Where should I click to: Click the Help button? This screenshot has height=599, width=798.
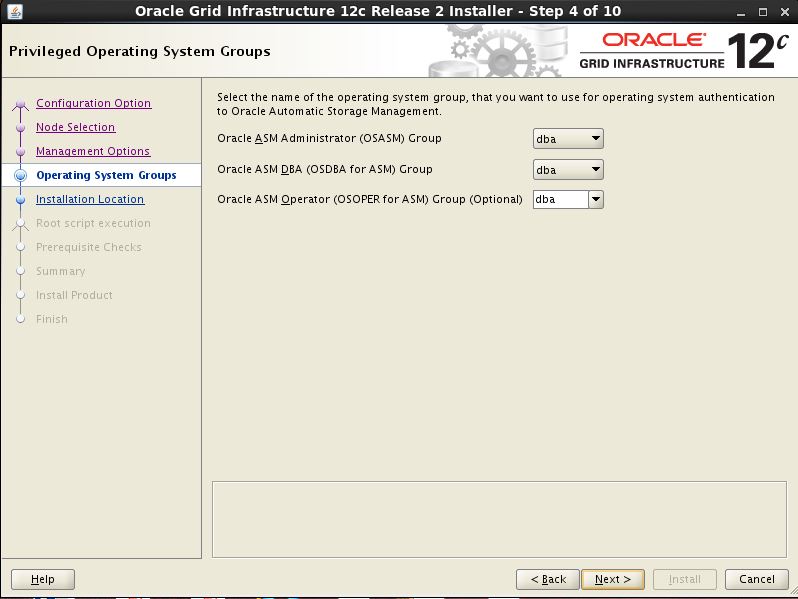[43, 579]
